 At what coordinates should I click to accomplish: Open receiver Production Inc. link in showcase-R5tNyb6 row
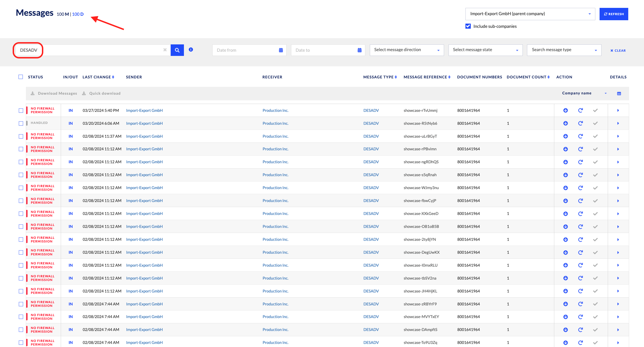click(276, 123)
